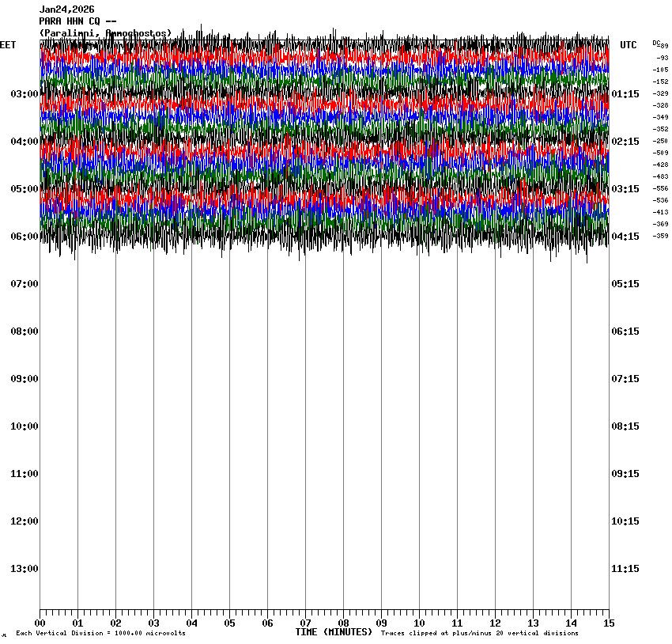This screenshot has width=672, height=644.
Task: Click the 13:00 EET time label
Action: click(x=25, y=569)
